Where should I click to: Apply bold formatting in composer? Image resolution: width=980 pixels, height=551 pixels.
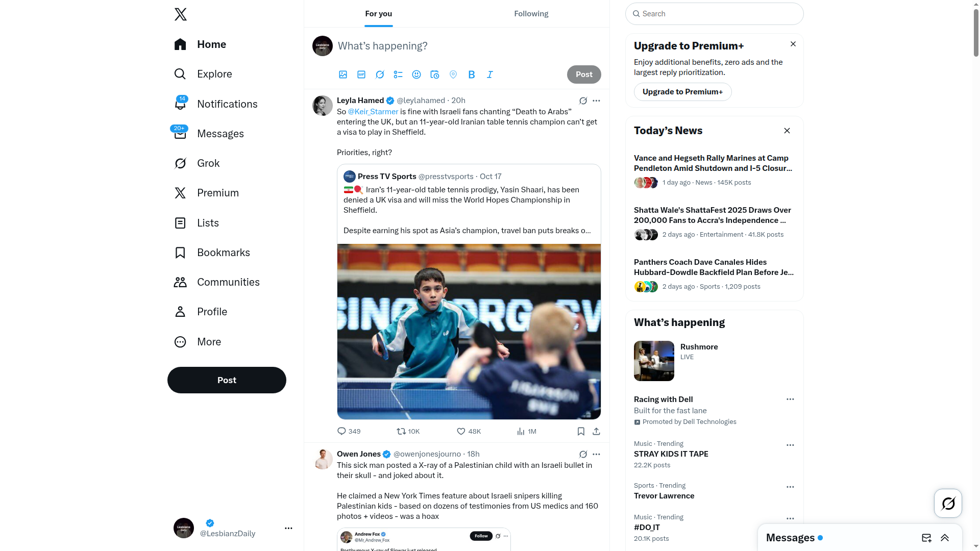[472, 74]
